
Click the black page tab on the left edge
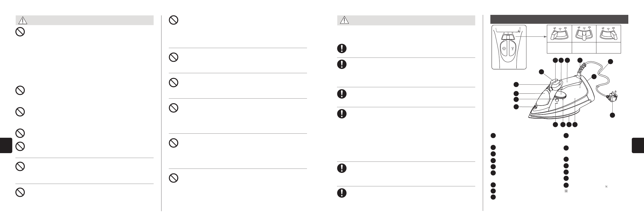click(x=6, y=145)
